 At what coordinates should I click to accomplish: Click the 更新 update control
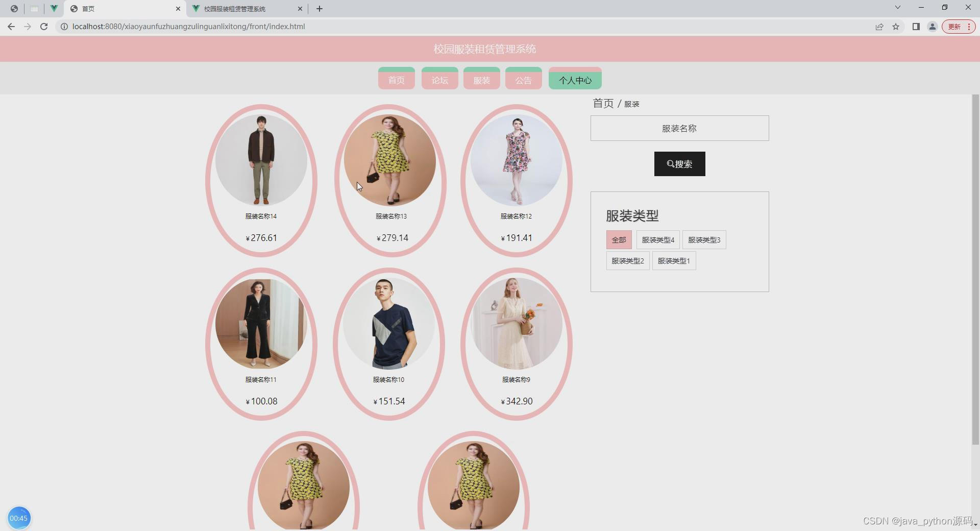[x=954, y=27]
